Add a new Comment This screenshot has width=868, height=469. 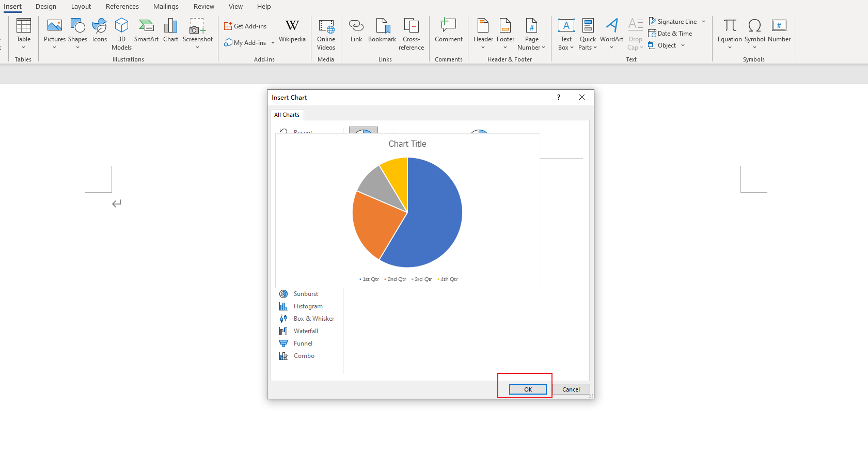448,31
